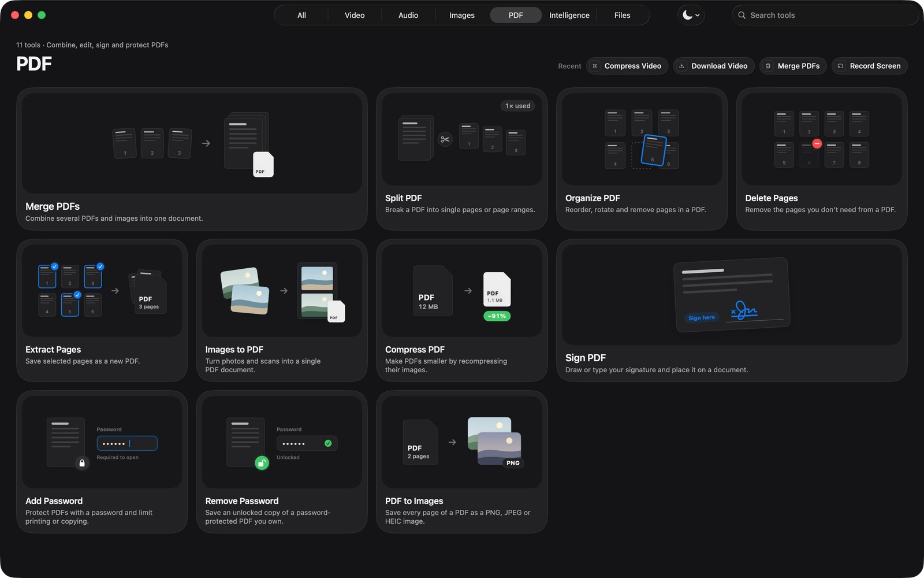Click the 1× used badge on Split PDF
Screen dimensions: 924x578
click(517, 106)
